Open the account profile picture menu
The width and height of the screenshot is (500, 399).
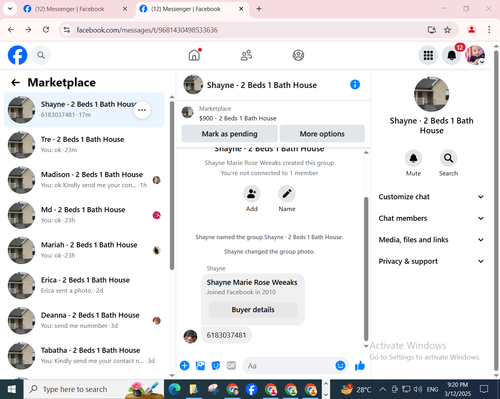click(x=475, y=55)
